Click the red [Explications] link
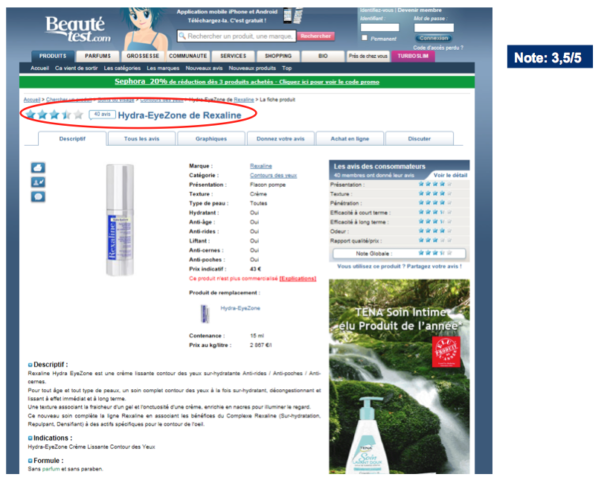The image size is (610, 480). (298, 279)
